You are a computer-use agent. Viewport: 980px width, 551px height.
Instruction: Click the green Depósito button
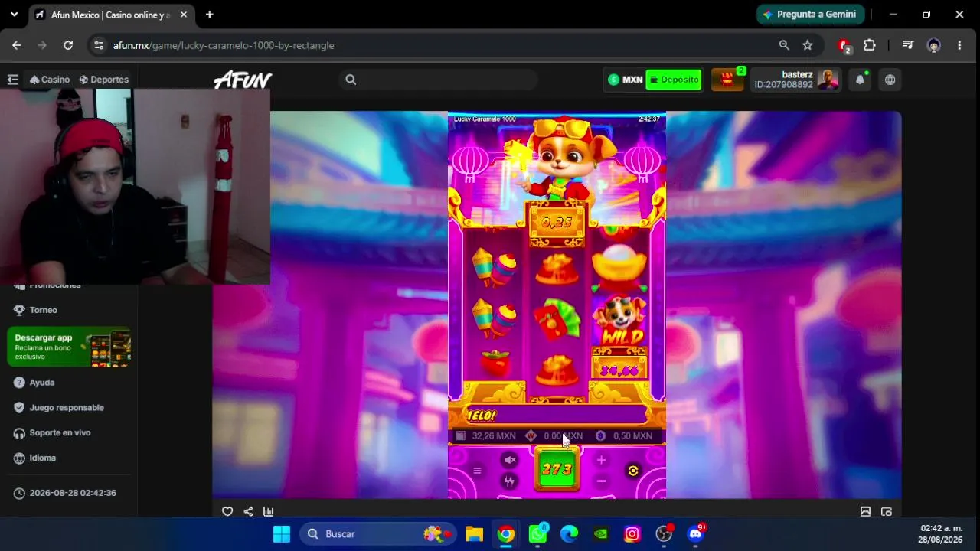pyautogui.click(x=674, y=80)
